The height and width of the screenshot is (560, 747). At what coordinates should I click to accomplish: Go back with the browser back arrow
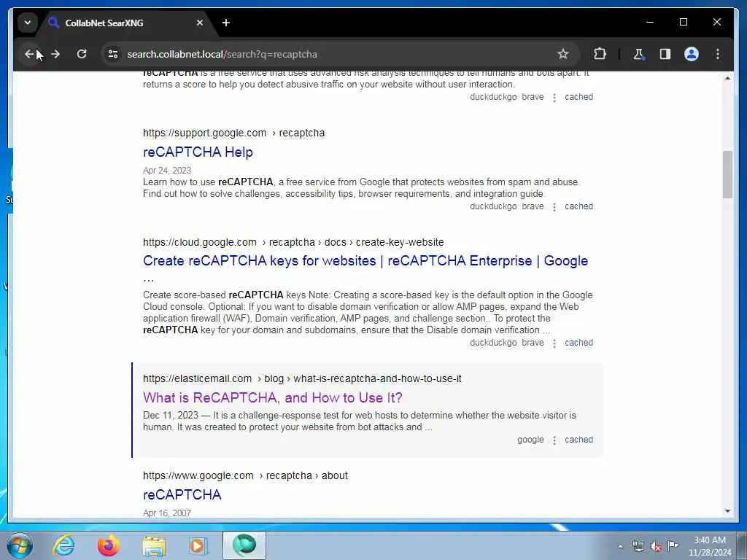click(29, 54)
